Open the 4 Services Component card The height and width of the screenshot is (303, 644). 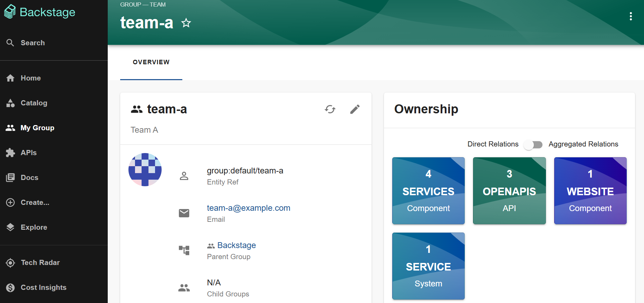coord(428,191)
